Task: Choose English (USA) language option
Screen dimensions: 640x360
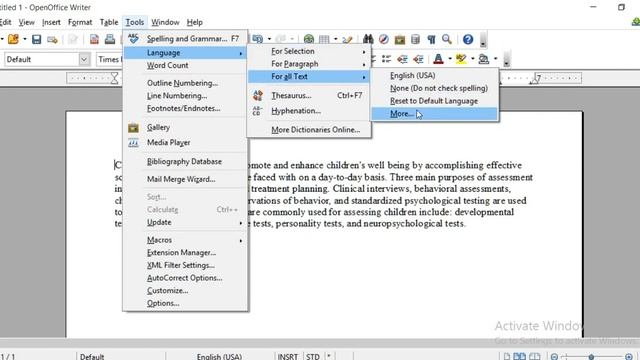Action: coord(434,76)
